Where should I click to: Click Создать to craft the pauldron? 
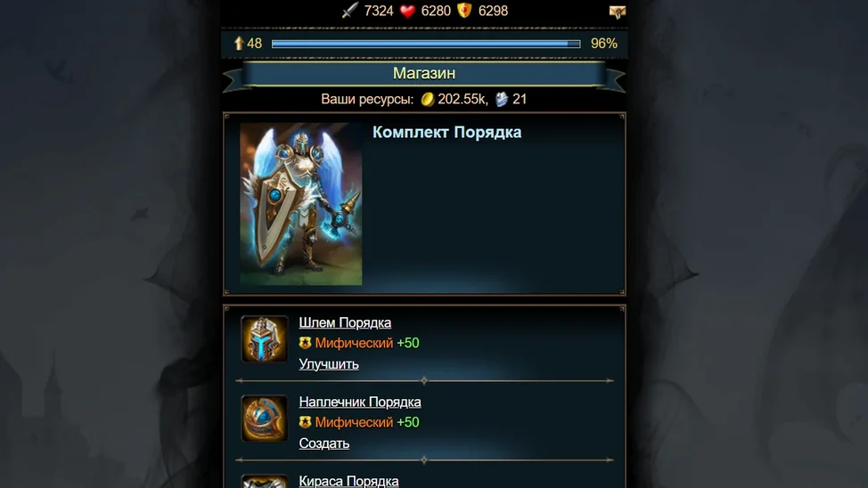click(x=323, y=443)
